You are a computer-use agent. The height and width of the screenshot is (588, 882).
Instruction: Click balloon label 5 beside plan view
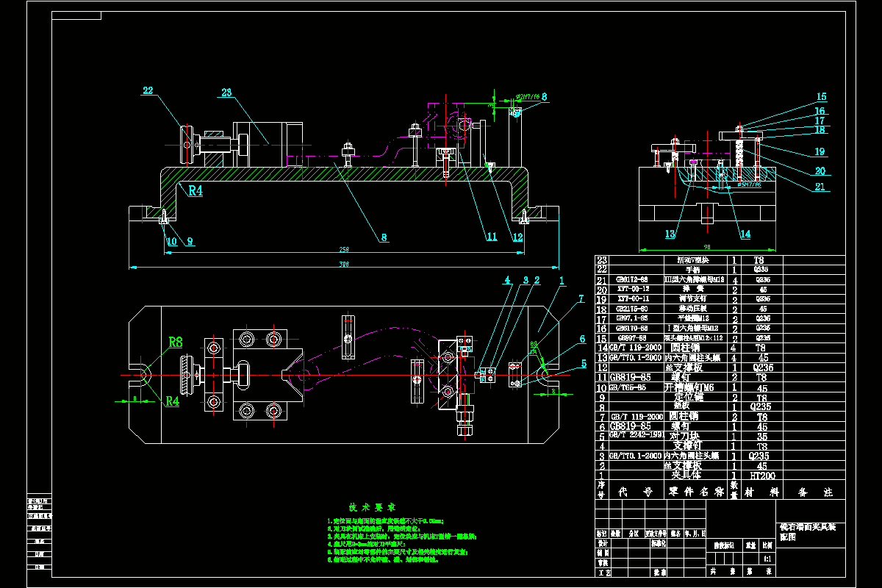(x=584, y=363)
